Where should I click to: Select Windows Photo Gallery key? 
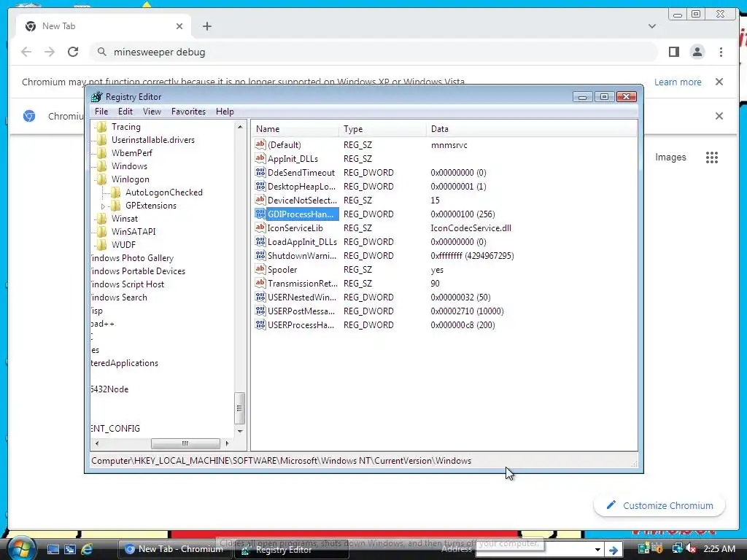pos(132,258)
